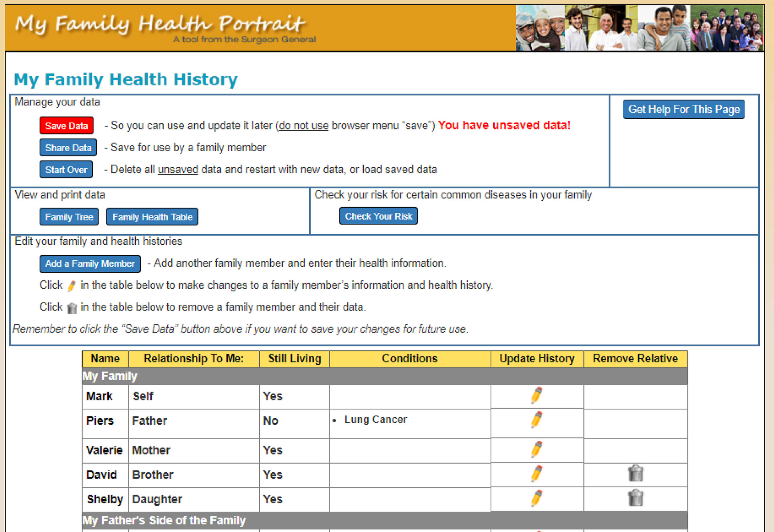Click the name Mark in the table
The width and height of the screenshot is (774, 532).
pyautogui.click(x=99, y=396)
